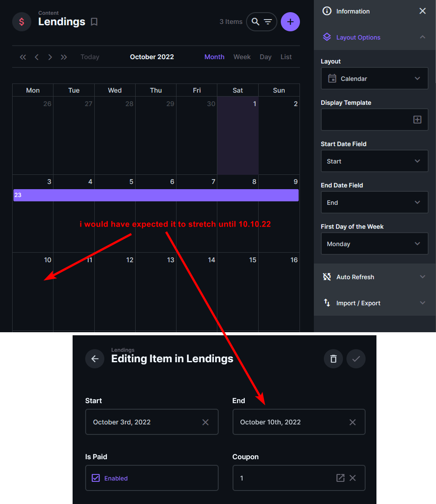
Task: Open search in the Lendings collection
Action: [x=256, y=21]
